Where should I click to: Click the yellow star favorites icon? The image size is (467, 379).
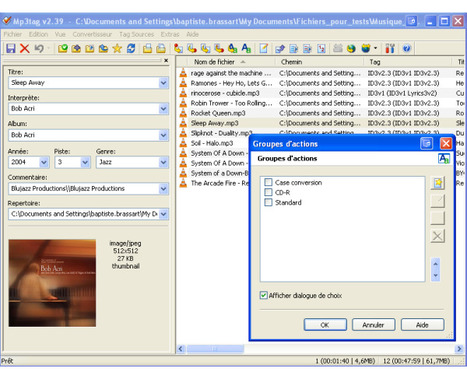click(x=117, y=48)
